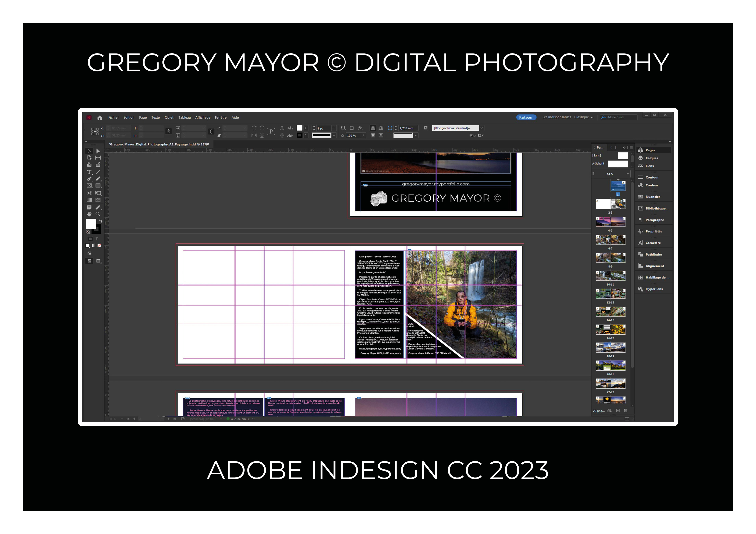This screenshot has width=756, height=534.
Task: Click the fx effects icon
Action: tap(360, 128)
